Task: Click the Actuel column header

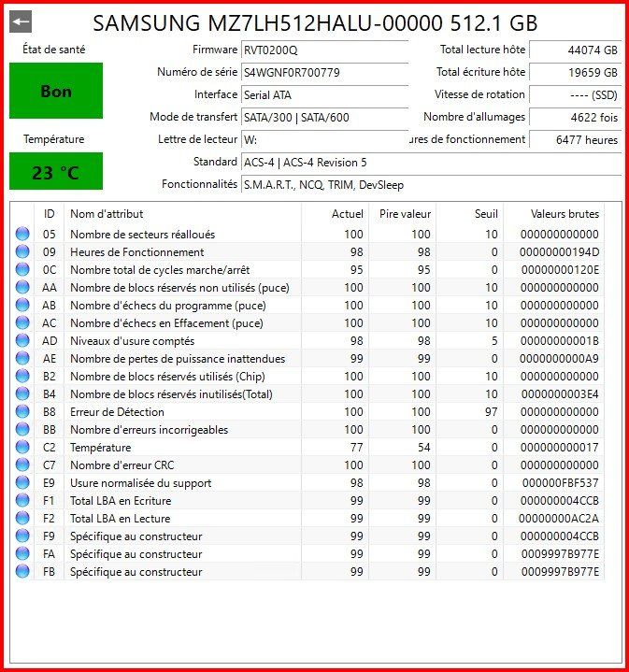Action: 336,213
